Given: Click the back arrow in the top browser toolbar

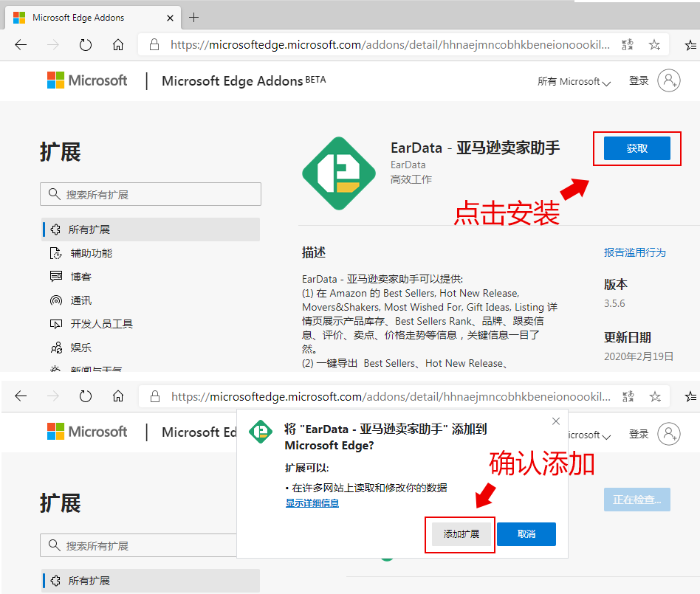Looking at the screenshot, I should 21,44.
